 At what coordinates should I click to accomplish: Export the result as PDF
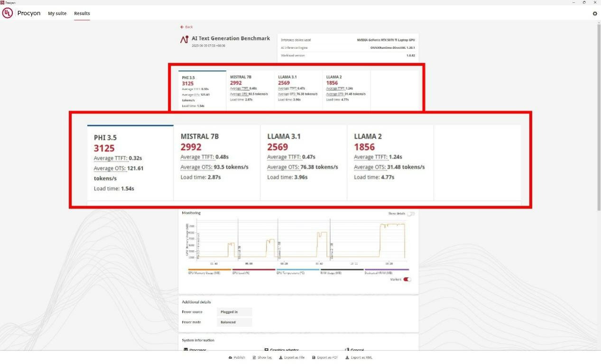click(x=325, y=357)
